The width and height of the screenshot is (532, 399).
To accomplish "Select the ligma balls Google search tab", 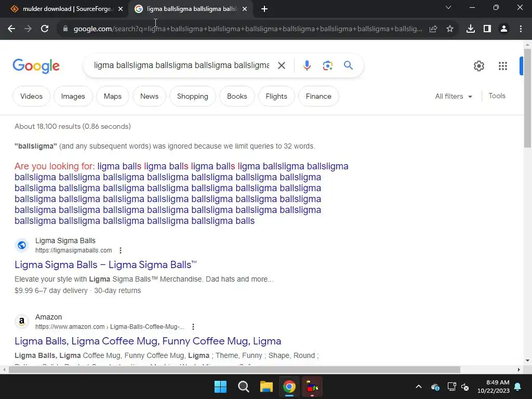I will click(x=190, y=9).
